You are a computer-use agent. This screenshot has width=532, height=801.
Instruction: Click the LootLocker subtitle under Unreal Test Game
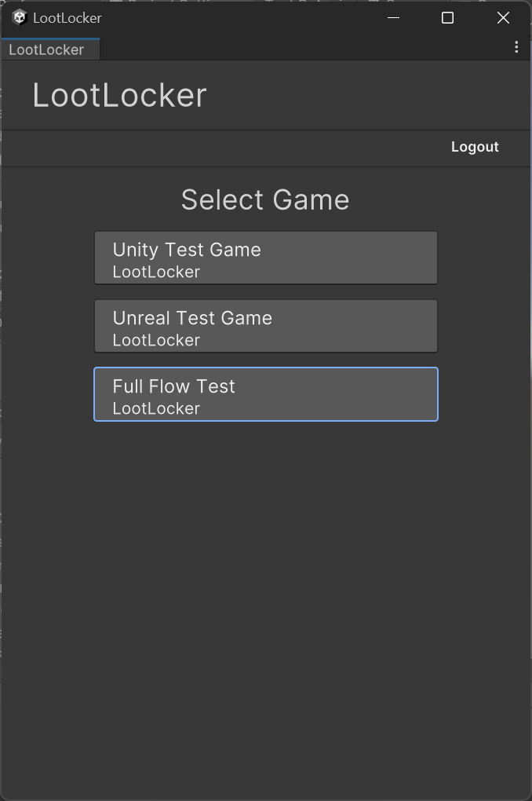click(x=156, y=341)
